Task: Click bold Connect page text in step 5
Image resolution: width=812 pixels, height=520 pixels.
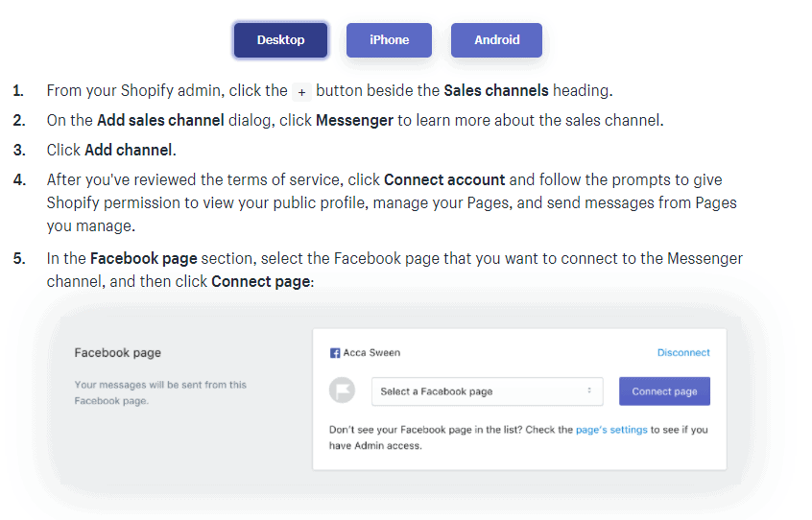Action: pyautogui.click(x=260, y=282)
